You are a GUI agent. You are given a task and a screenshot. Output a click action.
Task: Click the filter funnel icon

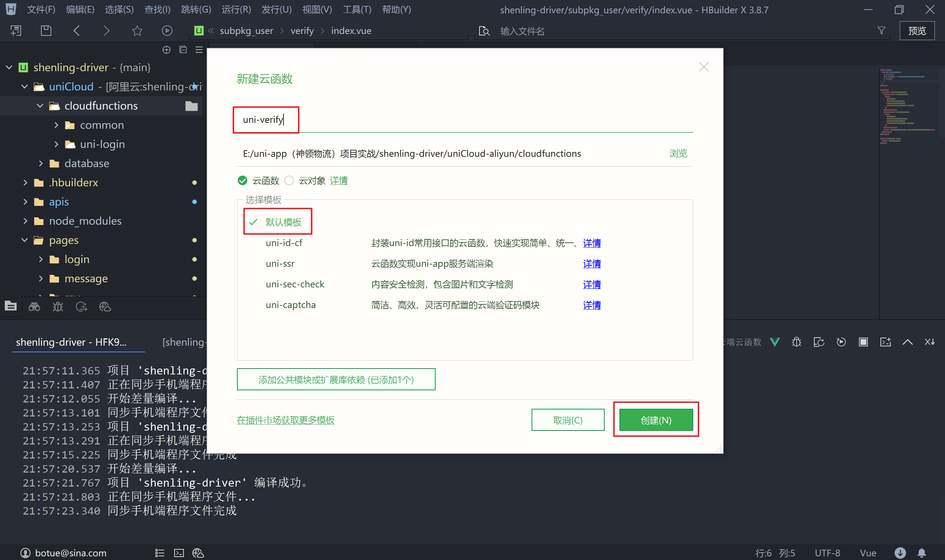[882, 31]
